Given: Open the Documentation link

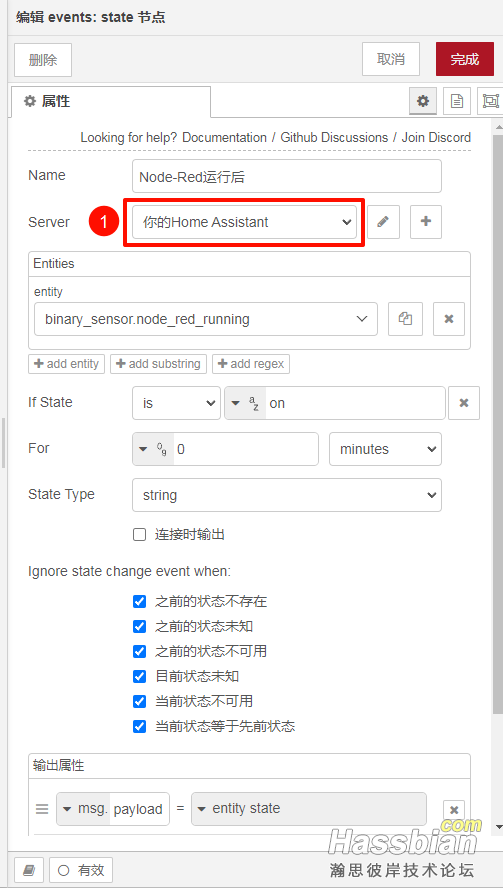Looking at the screenshot, I should pyautogui.click(x=224, y=138).
